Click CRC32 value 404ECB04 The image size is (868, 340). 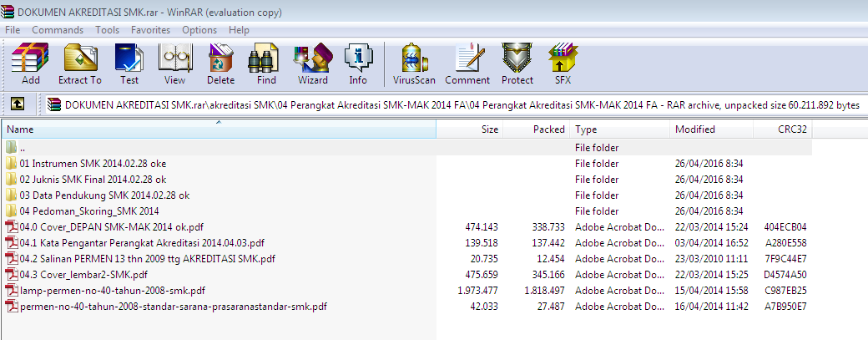pos(785,227)
